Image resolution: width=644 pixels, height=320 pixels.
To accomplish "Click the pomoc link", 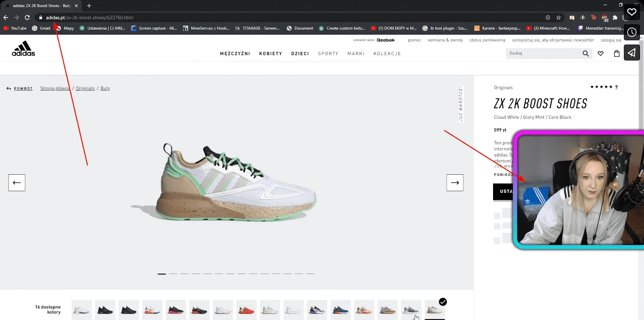I will pyautogui.click(x=414, y=40).
